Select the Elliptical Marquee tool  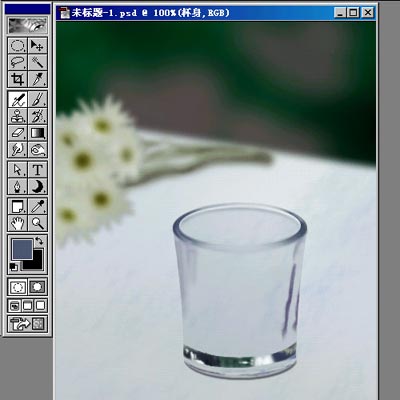[17, 45]
